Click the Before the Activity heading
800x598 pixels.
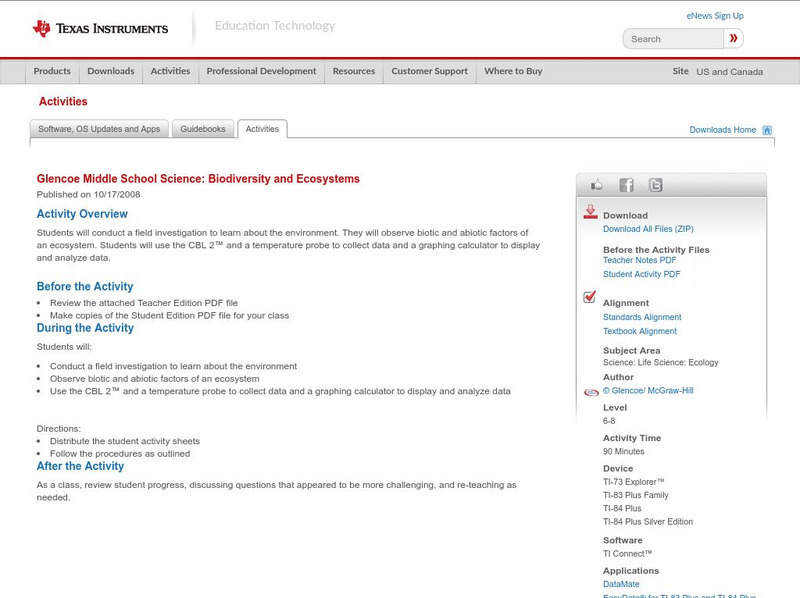coord(85,287)
